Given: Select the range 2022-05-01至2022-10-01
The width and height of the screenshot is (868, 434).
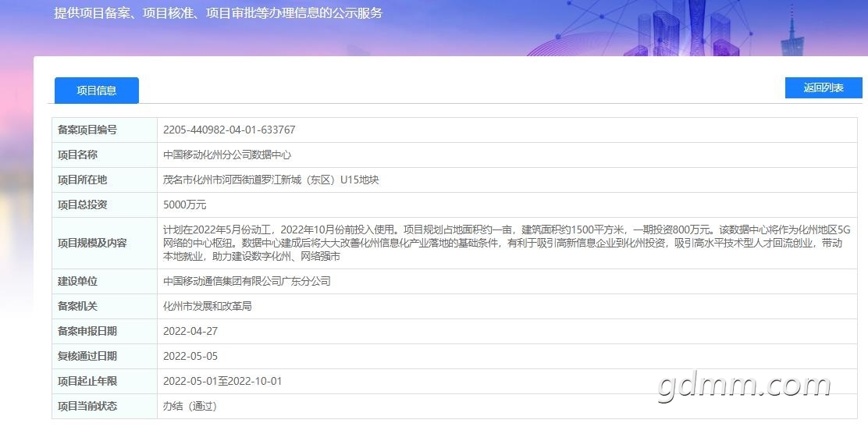Looking at the screenshot, I should coord(222,381).
